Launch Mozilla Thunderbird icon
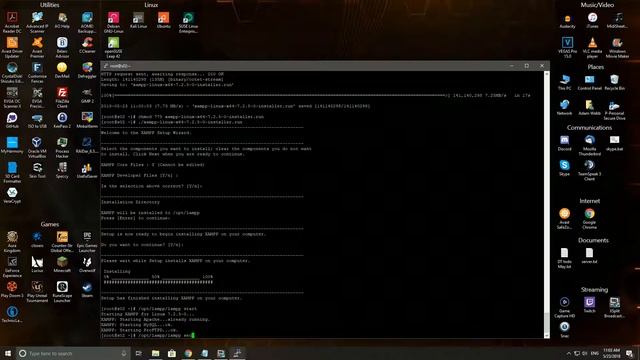The image size is (640, 360). tap(589, 145)
